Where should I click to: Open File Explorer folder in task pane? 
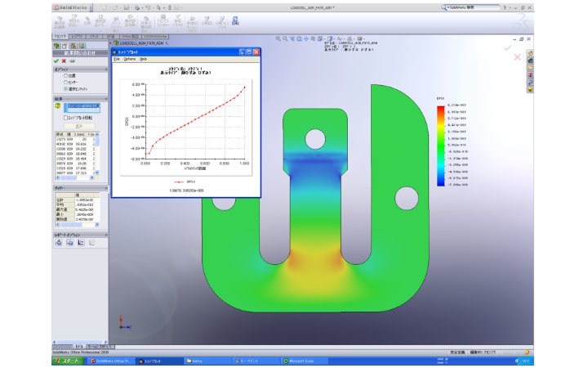[530, 68]
